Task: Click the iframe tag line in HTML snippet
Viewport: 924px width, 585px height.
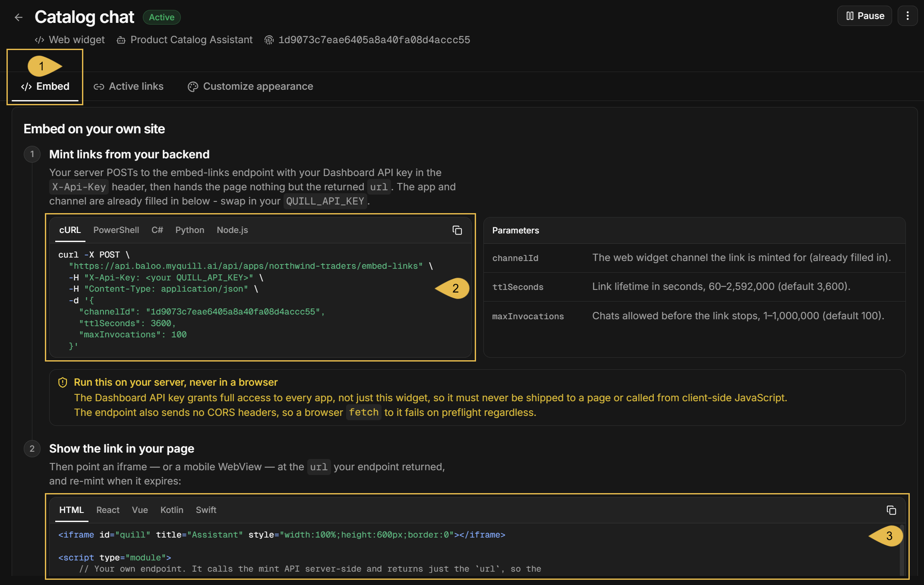Action: coord(282,535)
